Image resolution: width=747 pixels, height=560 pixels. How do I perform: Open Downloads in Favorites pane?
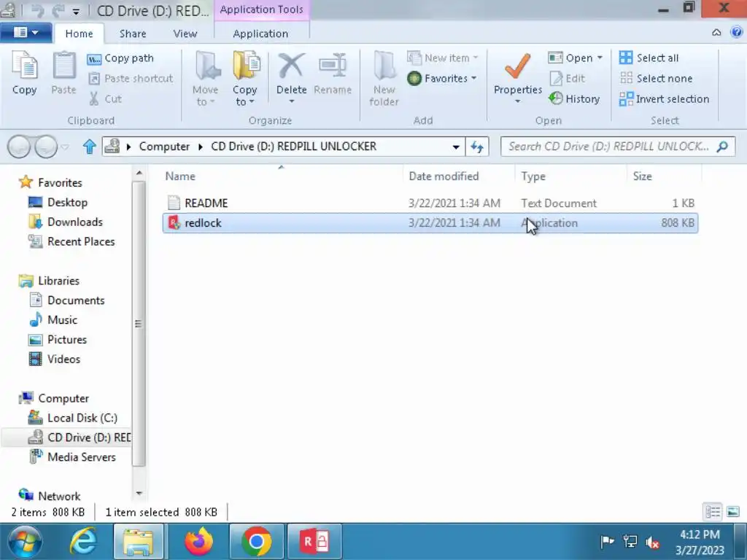pyautogui.click(x=66, y=222)
